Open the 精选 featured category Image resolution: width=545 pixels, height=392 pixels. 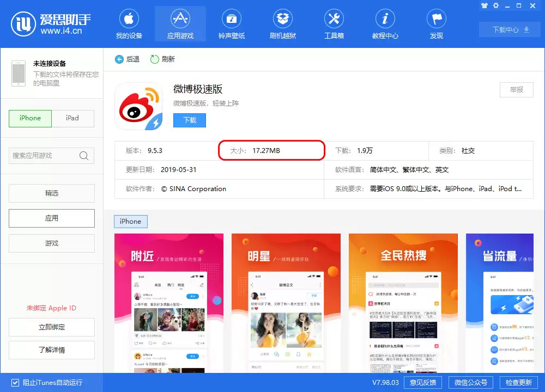click(51, 193)
